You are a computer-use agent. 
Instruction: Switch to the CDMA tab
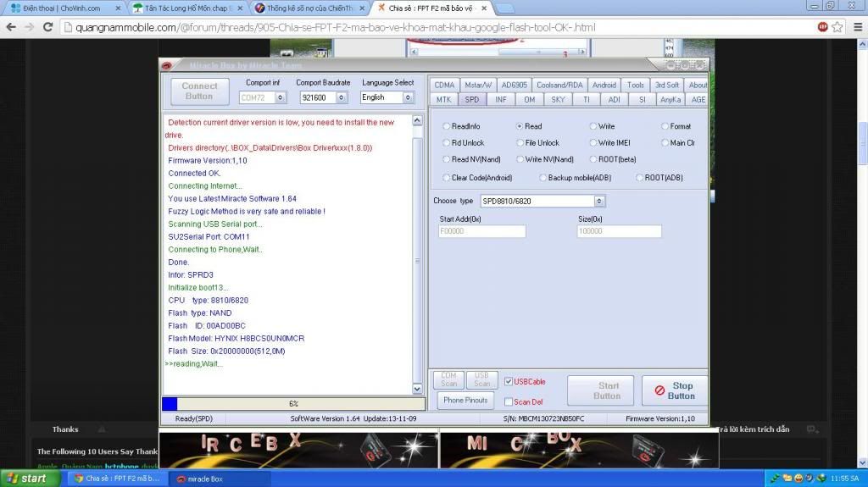tap(444, 85)
